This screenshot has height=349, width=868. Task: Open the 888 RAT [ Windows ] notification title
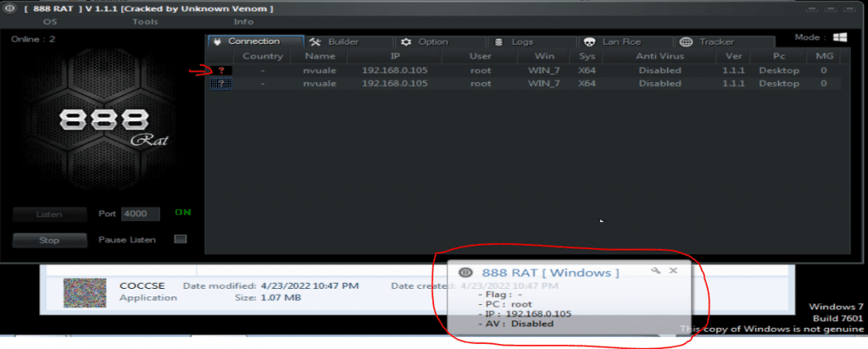[x=550, y=273]
